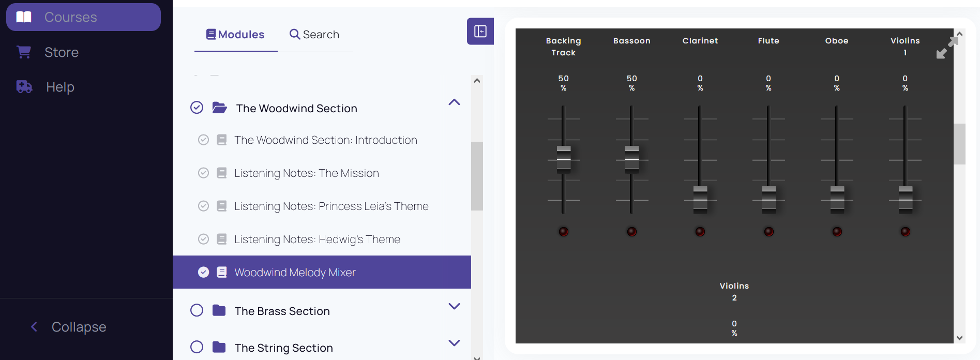Toggle the Backing Track mute light
The height and width of the screenshot is (360, 980).
[x=563, y=232]
